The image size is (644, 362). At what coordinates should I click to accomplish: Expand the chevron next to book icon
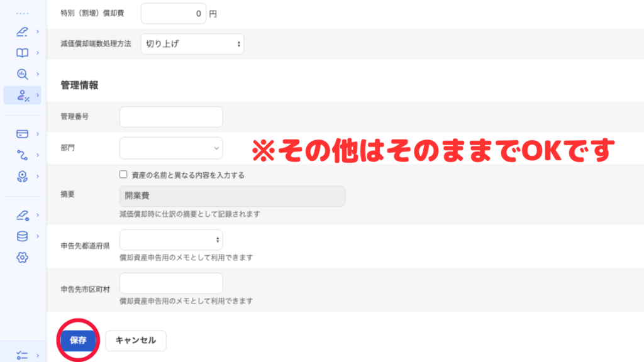pyautogui.click(x=38, y=53)
